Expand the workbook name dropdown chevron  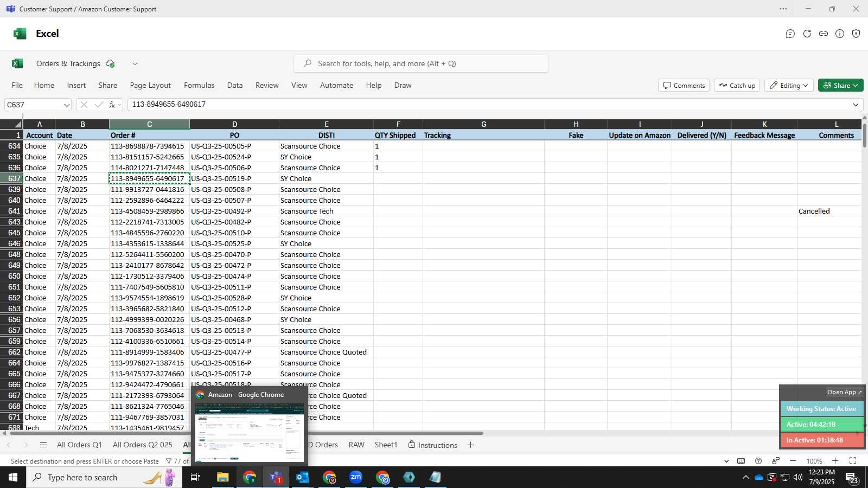coord(135,64)
